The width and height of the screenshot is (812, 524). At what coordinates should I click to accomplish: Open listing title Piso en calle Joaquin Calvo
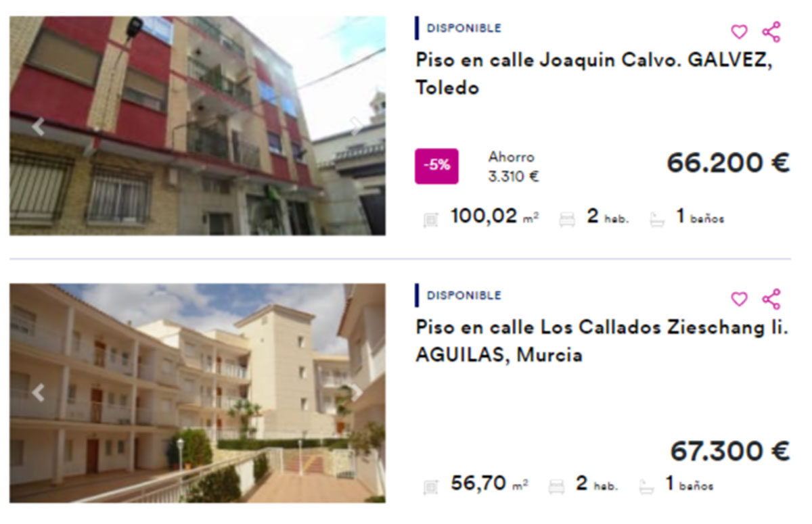pyautogui.click(x=594, y=73)
